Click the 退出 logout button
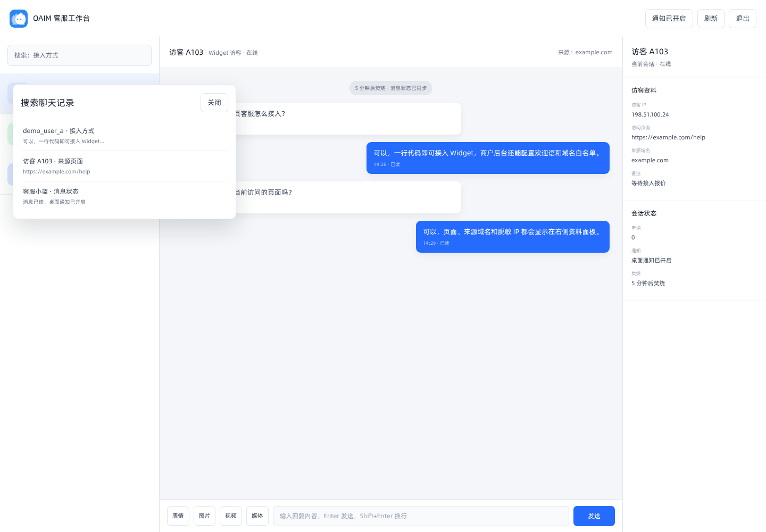Image resolution: width=766 pixels, height=532 pixels. point(743,19)
